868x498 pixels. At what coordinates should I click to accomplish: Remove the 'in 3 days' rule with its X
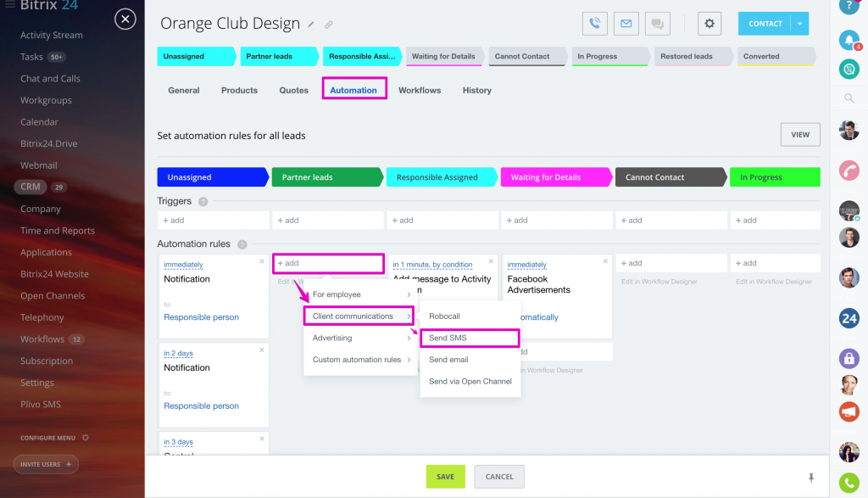click(262, 439)
